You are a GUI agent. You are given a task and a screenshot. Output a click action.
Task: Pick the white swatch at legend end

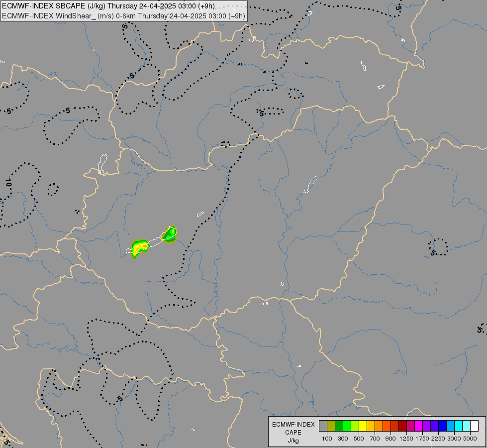474,426
